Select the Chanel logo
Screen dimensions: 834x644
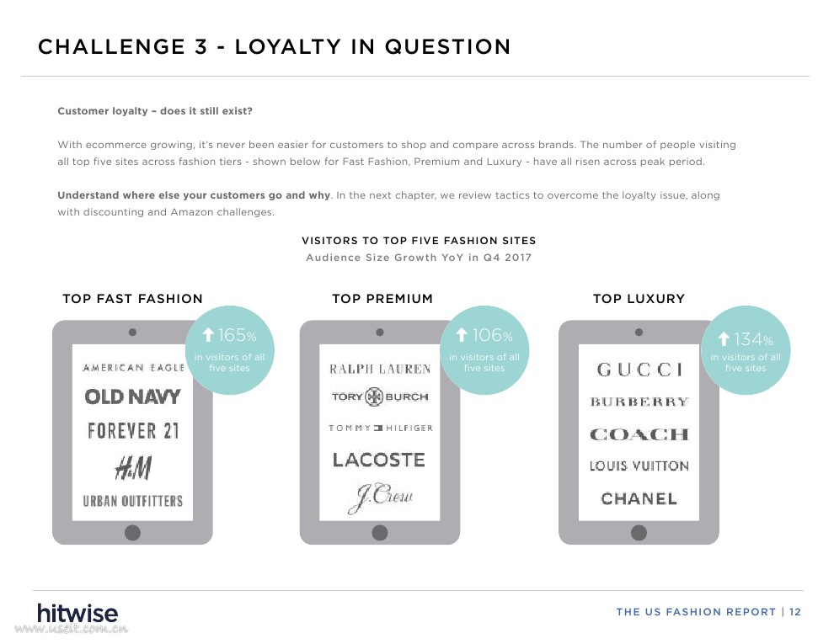tap(639, 498)
